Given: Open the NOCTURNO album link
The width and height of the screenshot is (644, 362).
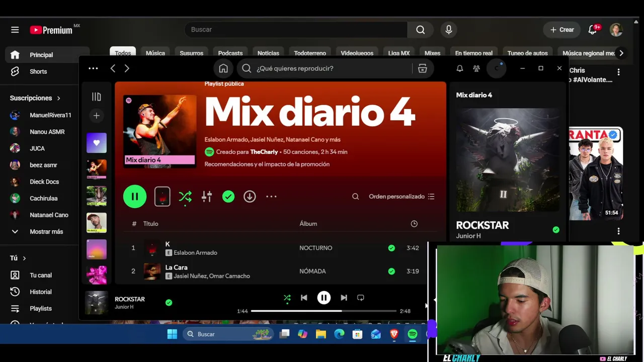Looking at the screenshot, I should coord(316,248).
